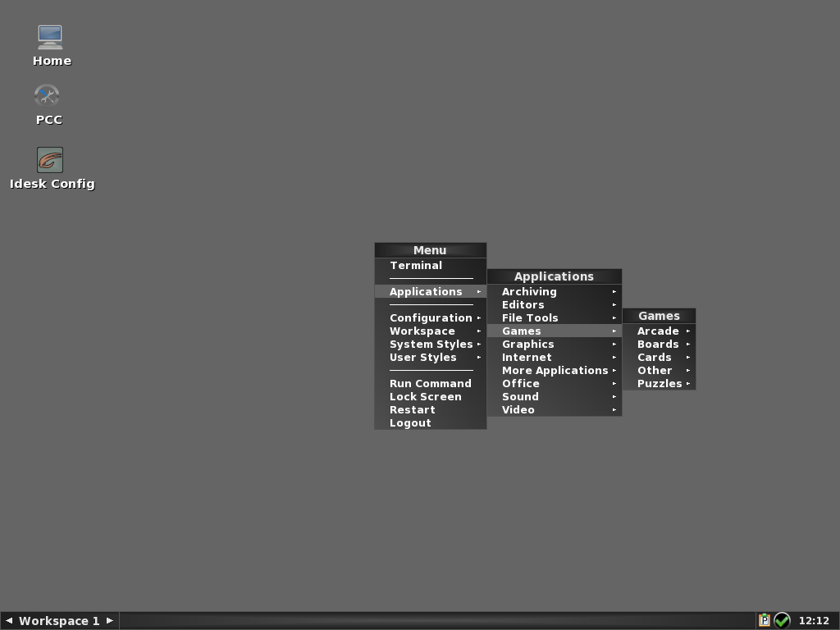Open the PCC wrench icon
This screenshot has height=630, width=840.
pos(47,97)
